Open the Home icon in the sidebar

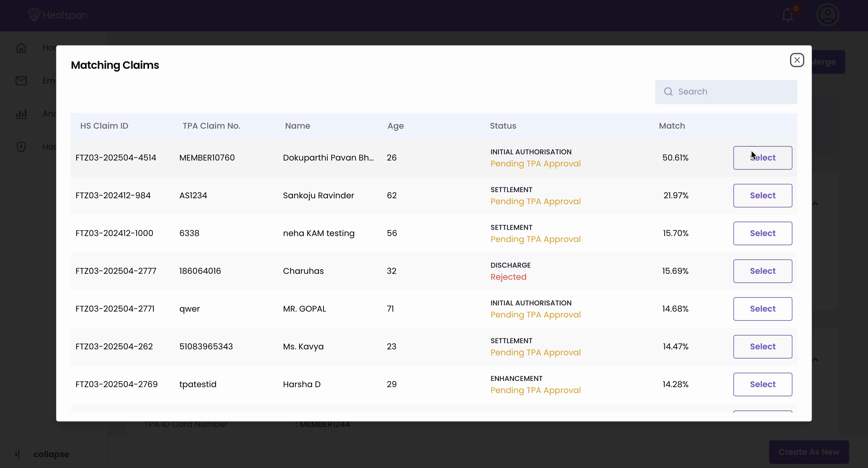tap(21, 48)
